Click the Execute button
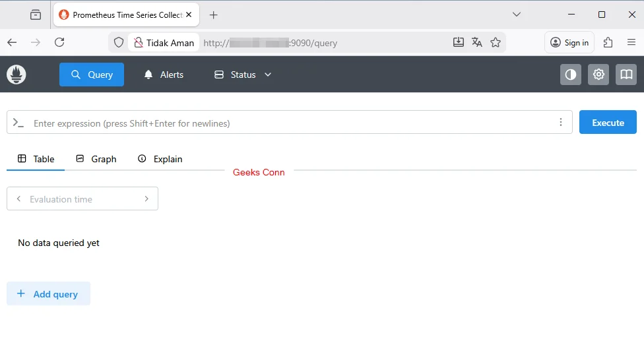Screen dimensions: 644x337 point(608,122)
